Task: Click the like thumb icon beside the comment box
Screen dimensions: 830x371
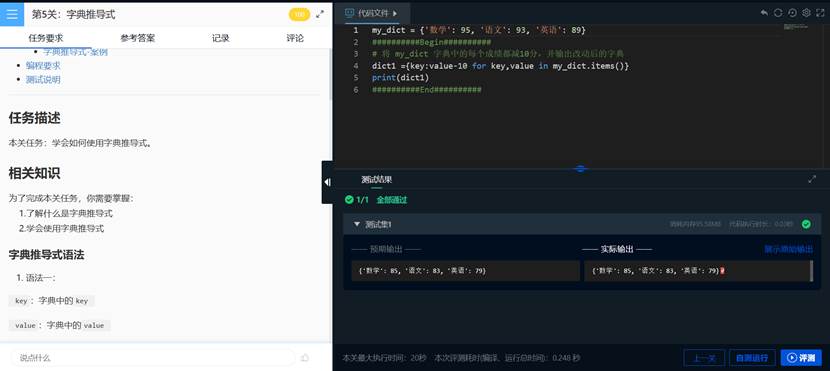Action: [x=305, y=358]
